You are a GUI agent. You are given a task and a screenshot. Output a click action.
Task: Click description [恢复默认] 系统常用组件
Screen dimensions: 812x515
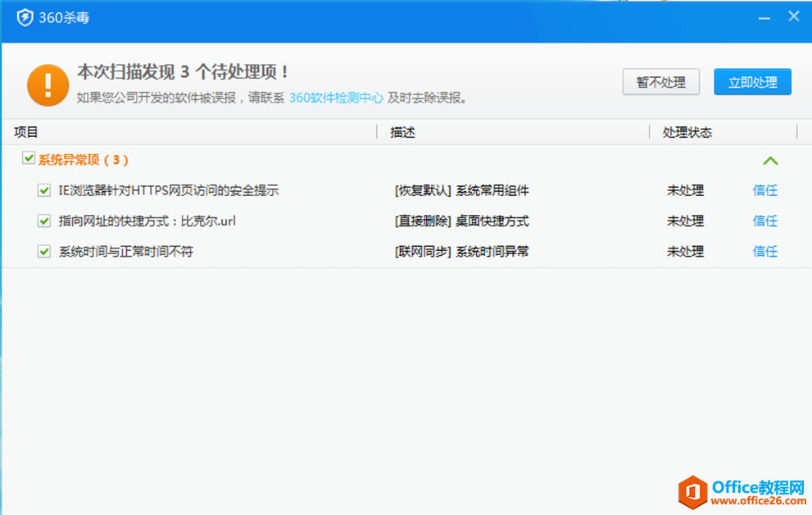(461, 190)
